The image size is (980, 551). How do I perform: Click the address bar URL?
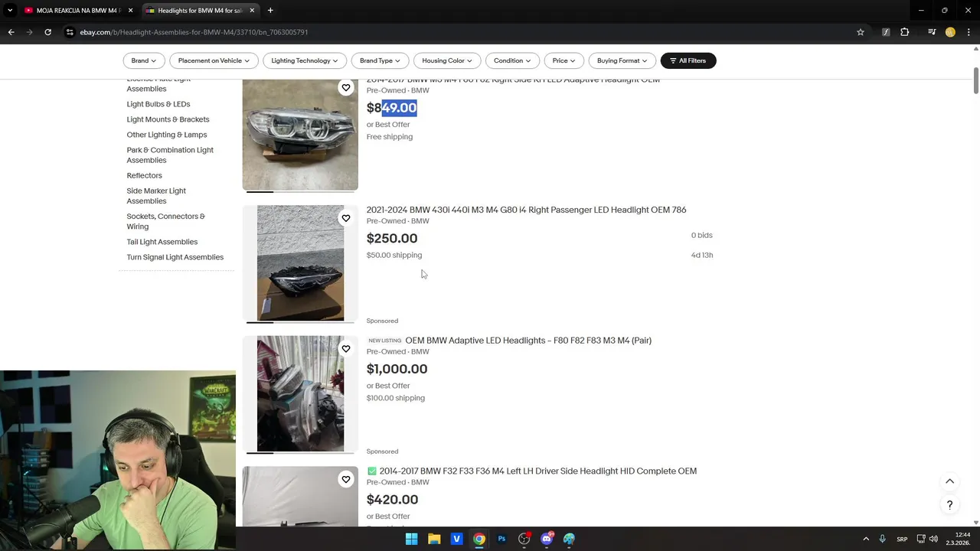coord(194,32)
